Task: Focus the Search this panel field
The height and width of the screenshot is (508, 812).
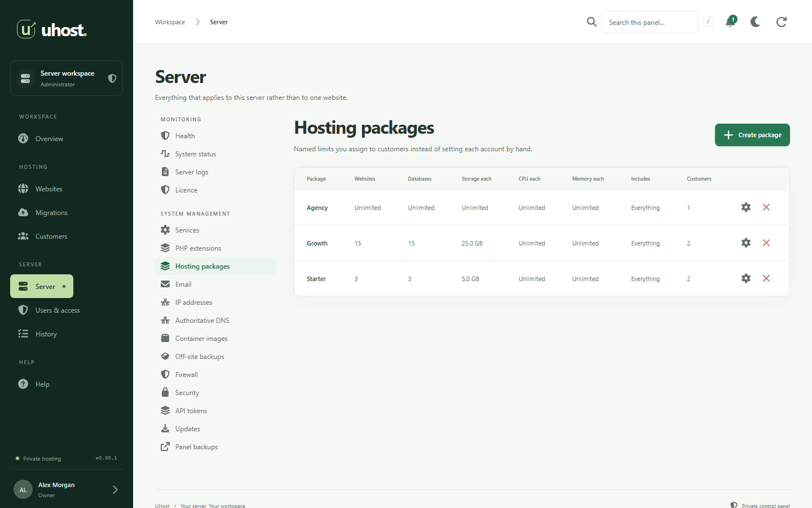Action: [x=650, y=22]
